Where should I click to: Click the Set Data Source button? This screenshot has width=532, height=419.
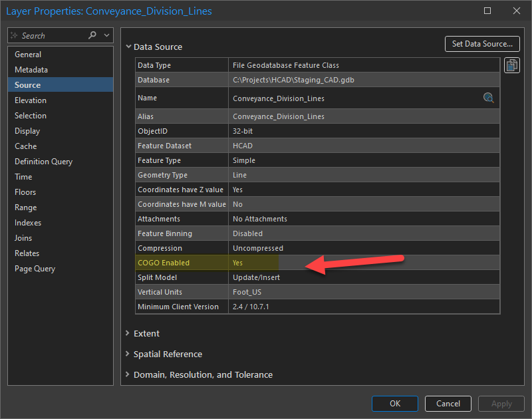[482, 43]
